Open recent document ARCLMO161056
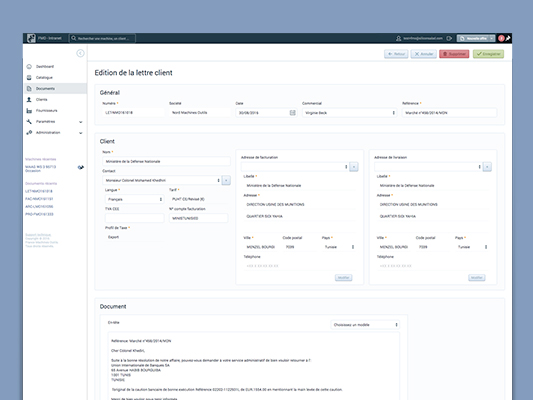Screen dimensions: 533x400 (39, 207)
